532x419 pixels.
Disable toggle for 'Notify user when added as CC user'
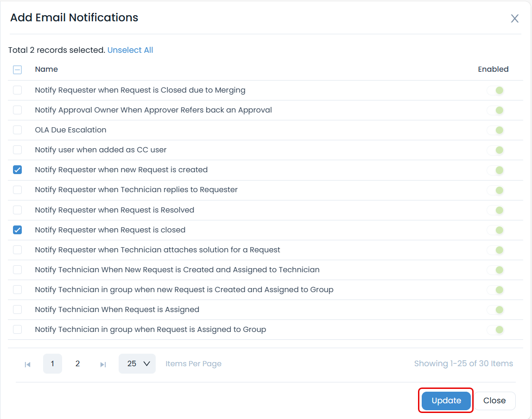tap(496, 150)
